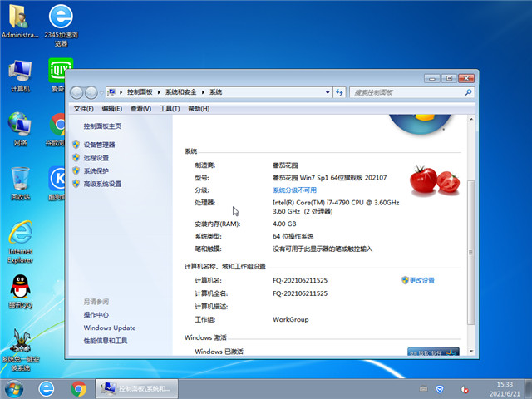Open the 帮助(H) menu

point(199,109)
